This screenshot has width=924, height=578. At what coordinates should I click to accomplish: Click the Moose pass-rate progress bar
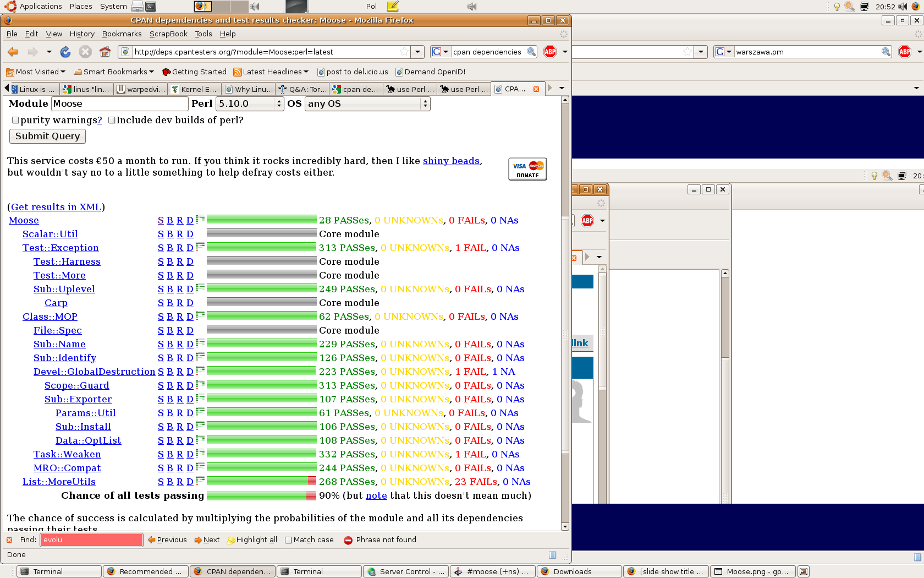(262, 219)
